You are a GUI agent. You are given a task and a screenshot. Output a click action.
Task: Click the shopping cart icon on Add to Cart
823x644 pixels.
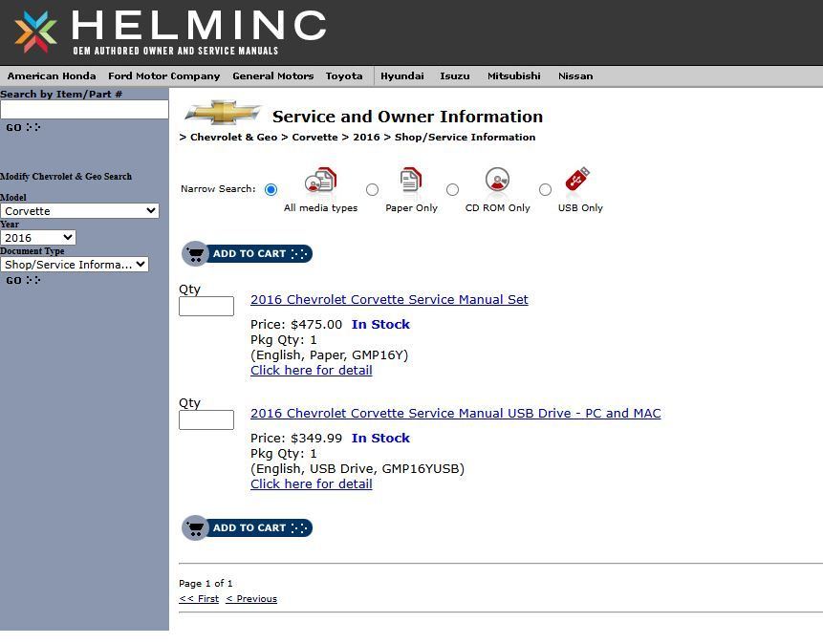[196, 253]
